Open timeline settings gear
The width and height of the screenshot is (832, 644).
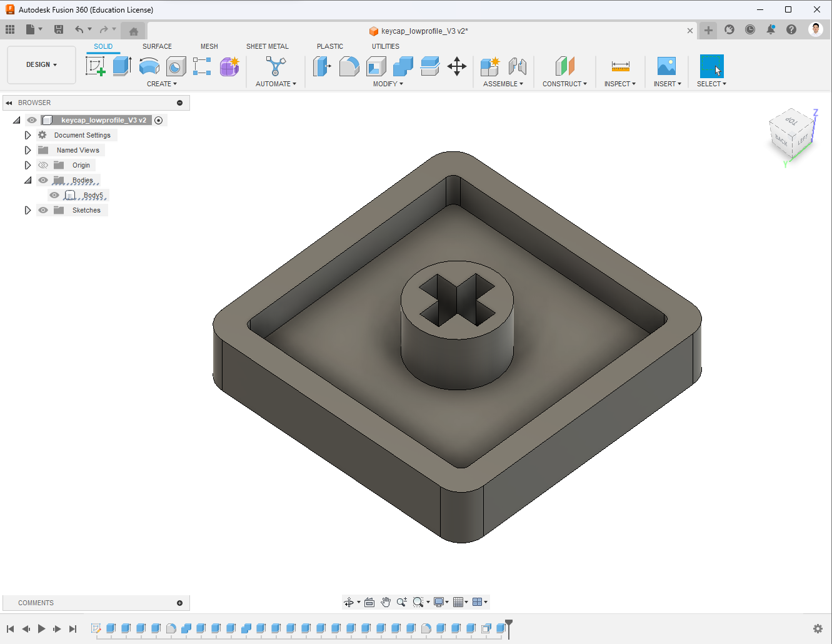(x=818, y=628)
